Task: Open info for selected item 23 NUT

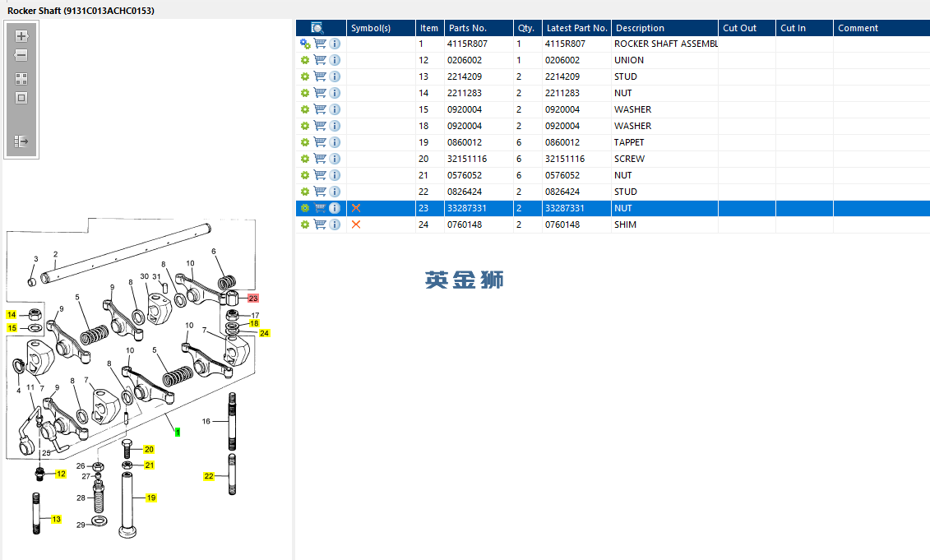Action: (x=335, y=208)
